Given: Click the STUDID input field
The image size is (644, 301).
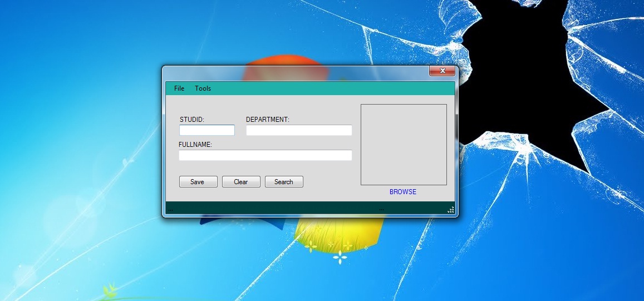Looking at the screenshot, I should click(207, 130).
